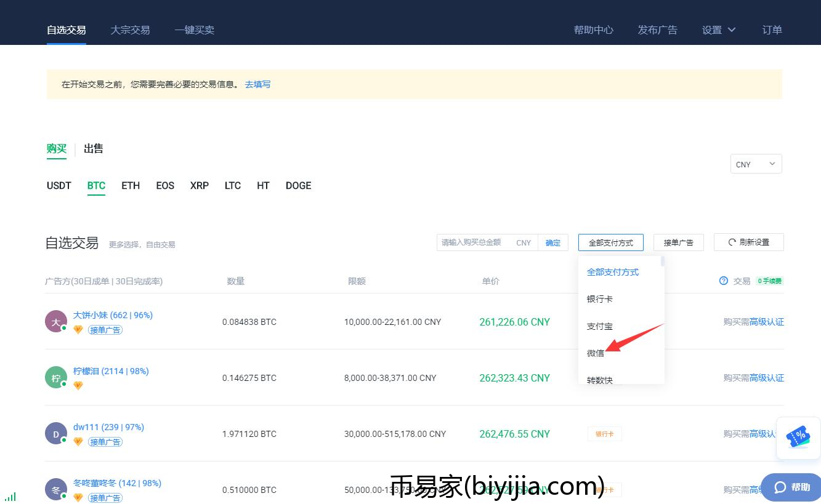Screen dimensions: 821x504
Task: Open 帮助中心 in the header
Action: (x=594, y=30)
